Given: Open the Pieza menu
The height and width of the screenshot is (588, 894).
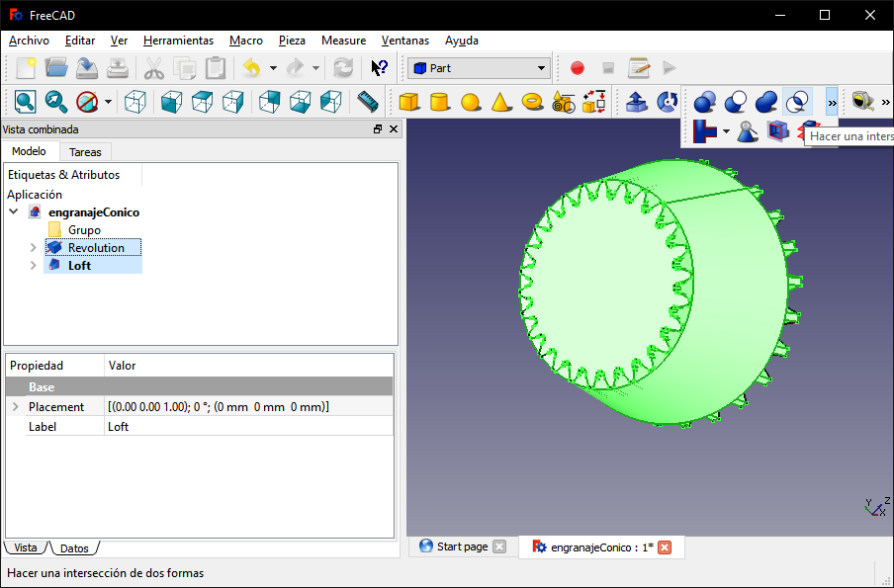Looking at the screenshot, I should pyautogui.click(x=292, y=41).
